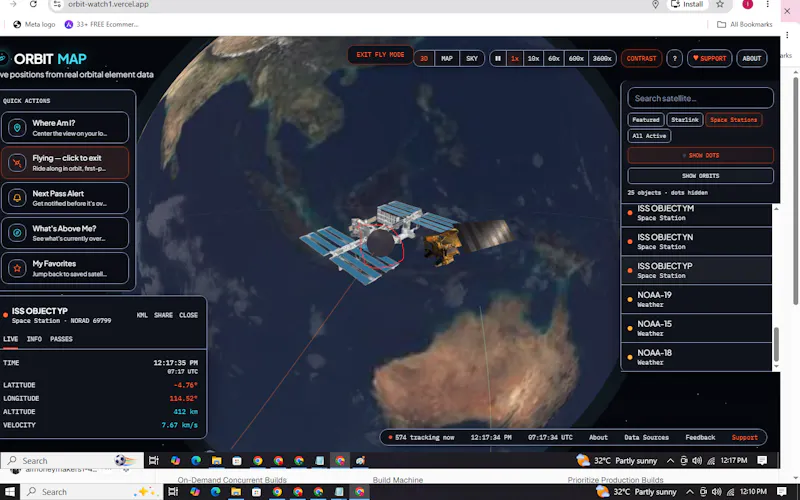Open the About link in footer bar
The height and width of the screenshot is (500, 800).
coord(598,437)
